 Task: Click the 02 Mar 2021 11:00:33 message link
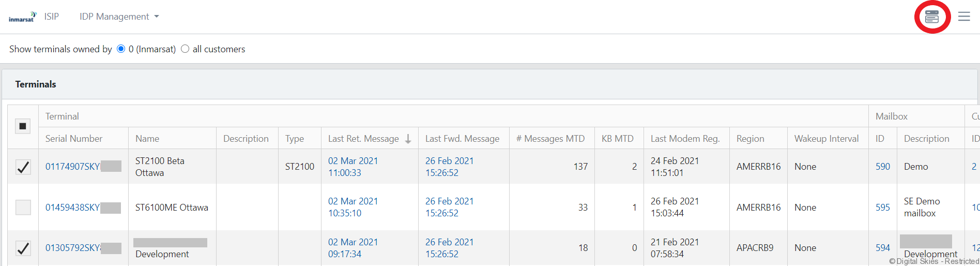(353, 167)
